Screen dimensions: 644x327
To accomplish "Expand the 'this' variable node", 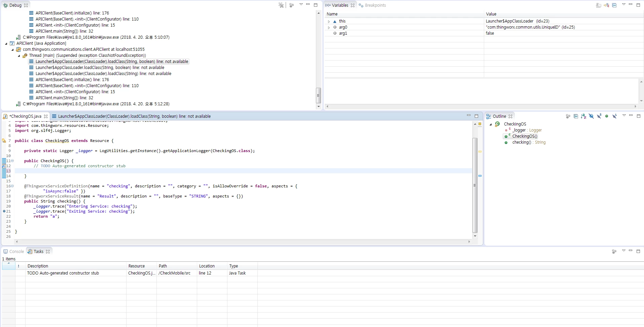I will tap(329, 21).
